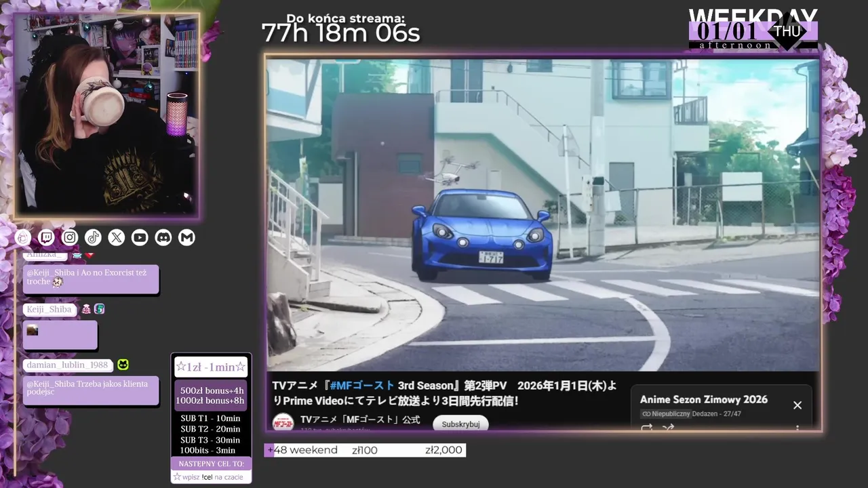Toggle the playlist shuffle icon
868x488 pixels.
(x=668, y=427)
